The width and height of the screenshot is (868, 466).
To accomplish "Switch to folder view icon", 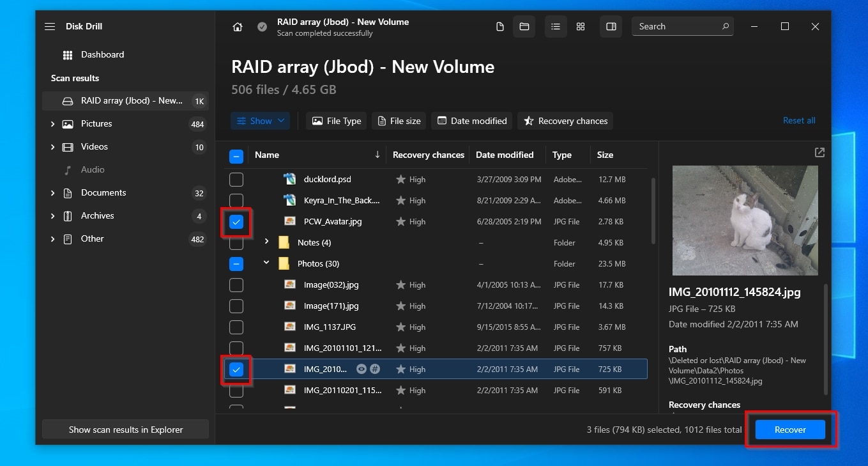I will (x=524, y=27).
